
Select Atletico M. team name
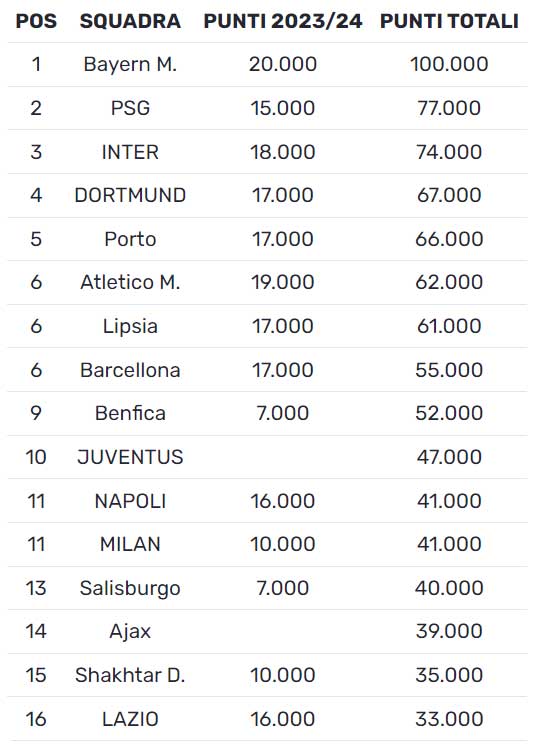(130, 282)
